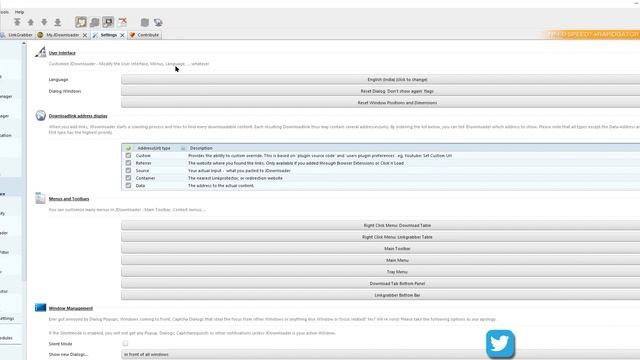Image resolution: width=640 pixels, height=360 pixels.
Task: Open Right Click Menu: Linkgrabber Table
Action: [x=380, y=237]
